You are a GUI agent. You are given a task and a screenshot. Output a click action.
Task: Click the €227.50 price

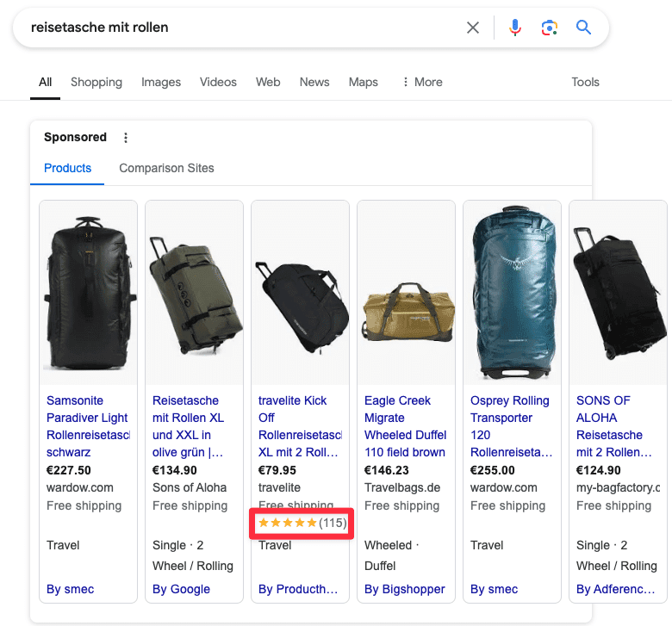69,470
